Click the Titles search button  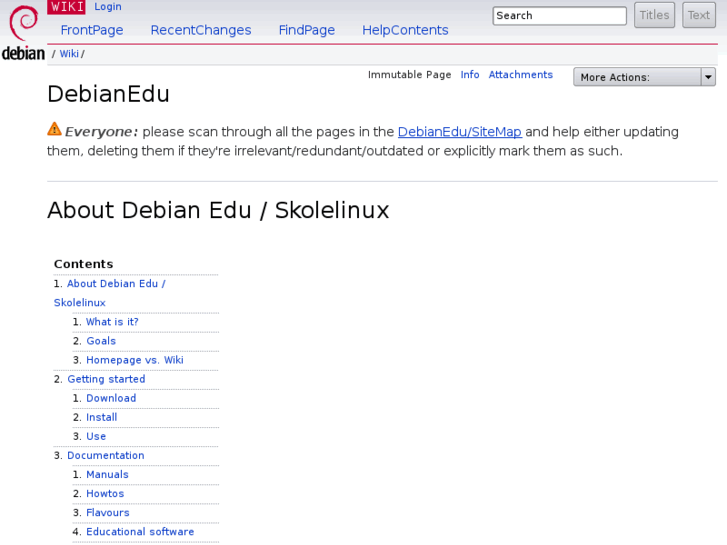click(x=654, y=15)
